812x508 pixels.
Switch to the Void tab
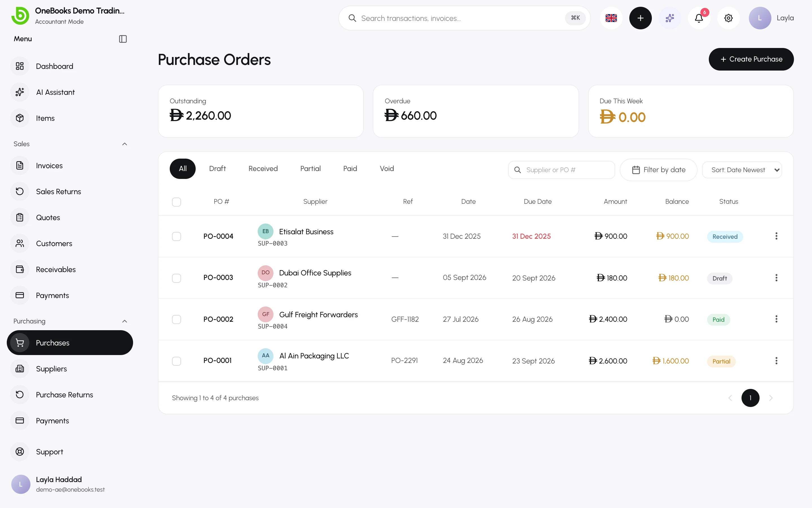pyautogui.click(x=387, y=169)
